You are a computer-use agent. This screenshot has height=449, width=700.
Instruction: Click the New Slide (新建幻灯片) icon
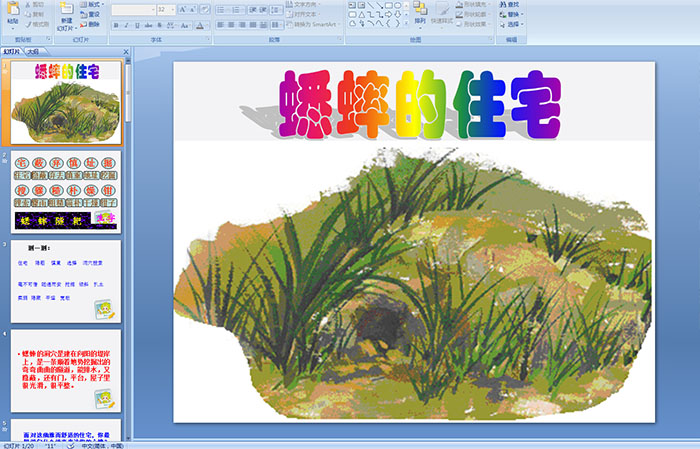click(x=67, y=9)
